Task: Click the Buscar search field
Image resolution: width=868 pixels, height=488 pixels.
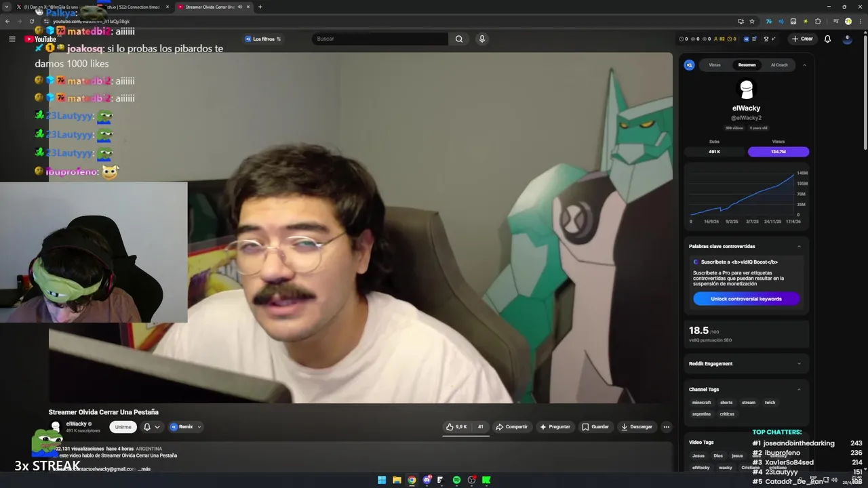Action: pos(380,39)
